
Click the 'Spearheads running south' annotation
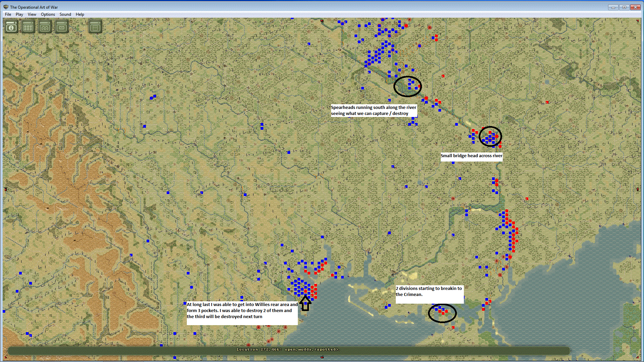374,111
